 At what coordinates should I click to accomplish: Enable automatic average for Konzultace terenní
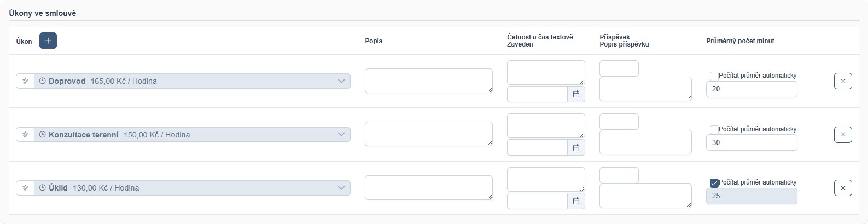[714, 130]
